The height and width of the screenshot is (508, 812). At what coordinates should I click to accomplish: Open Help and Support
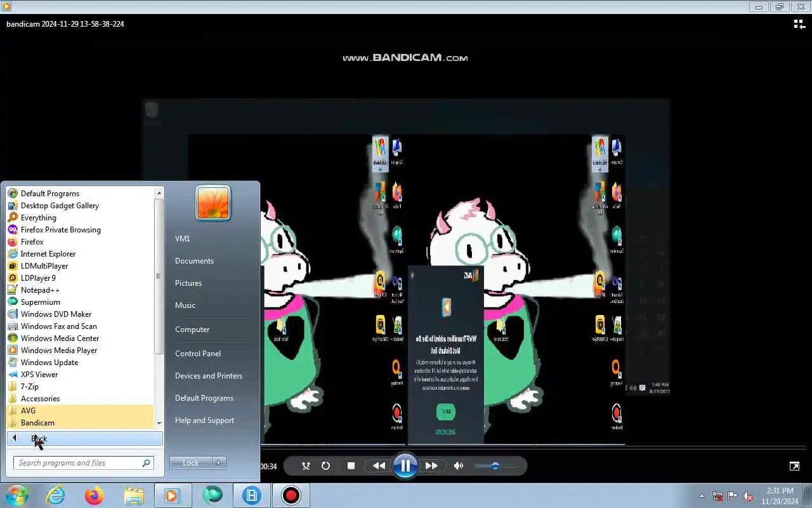(204, 420)
